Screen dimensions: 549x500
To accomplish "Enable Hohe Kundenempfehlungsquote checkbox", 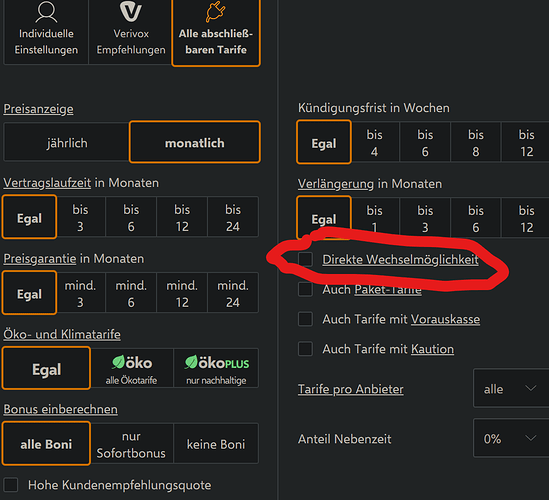I will pyautogui.click(x=11, y=485).
